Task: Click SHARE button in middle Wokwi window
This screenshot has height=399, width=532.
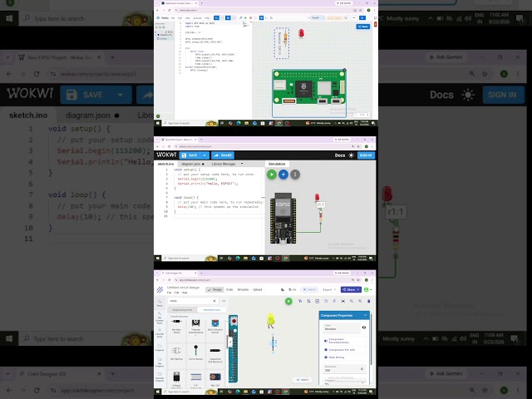Action: click(x=223, y=155)
